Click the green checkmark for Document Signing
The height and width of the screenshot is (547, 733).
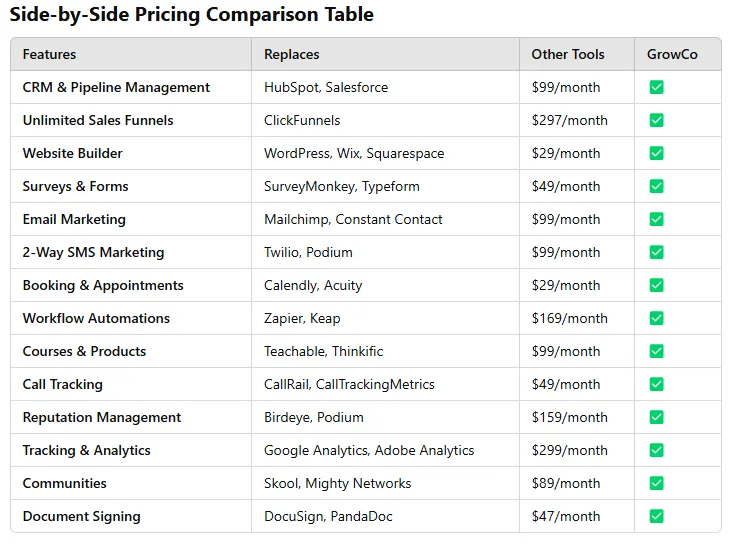coord(656,516)
